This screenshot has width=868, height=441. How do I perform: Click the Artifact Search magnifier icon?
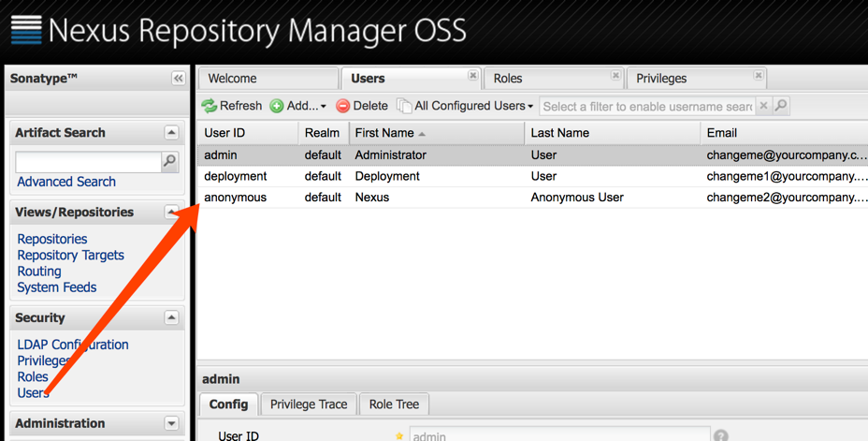click(x=169, y=161)
